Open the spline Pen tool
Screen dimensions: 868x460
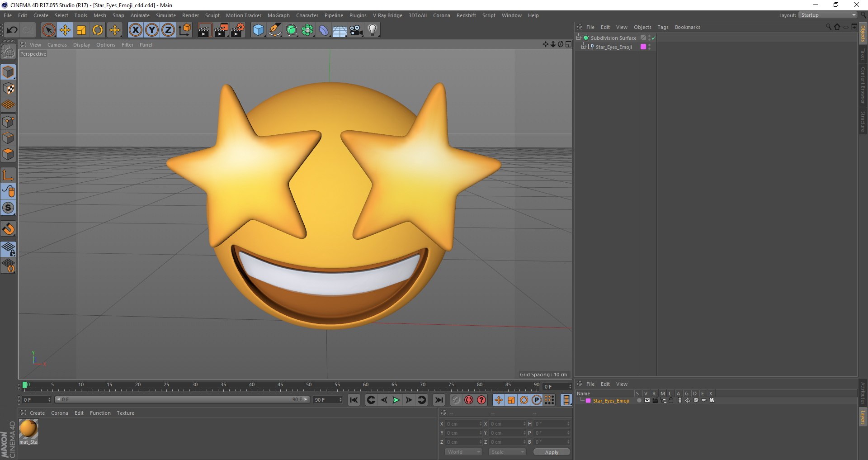[x=274, y=30]
